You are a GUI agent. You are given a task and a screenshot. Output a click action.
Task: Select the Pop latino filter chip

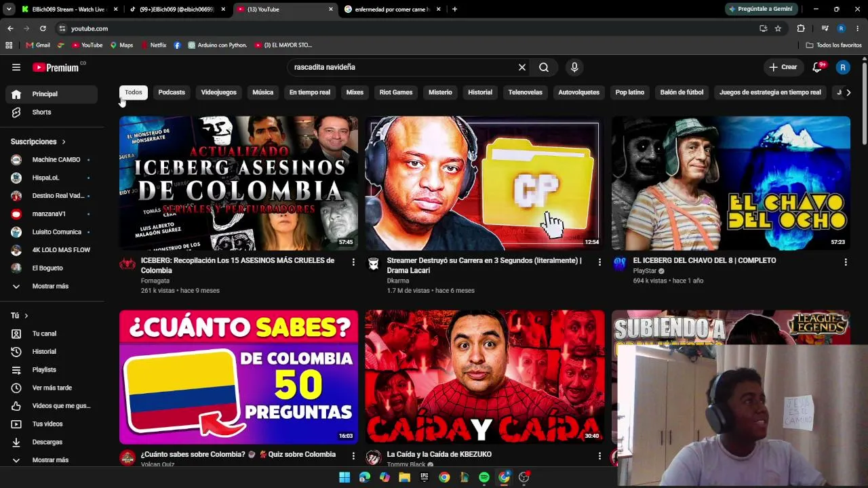pos(630,92)
